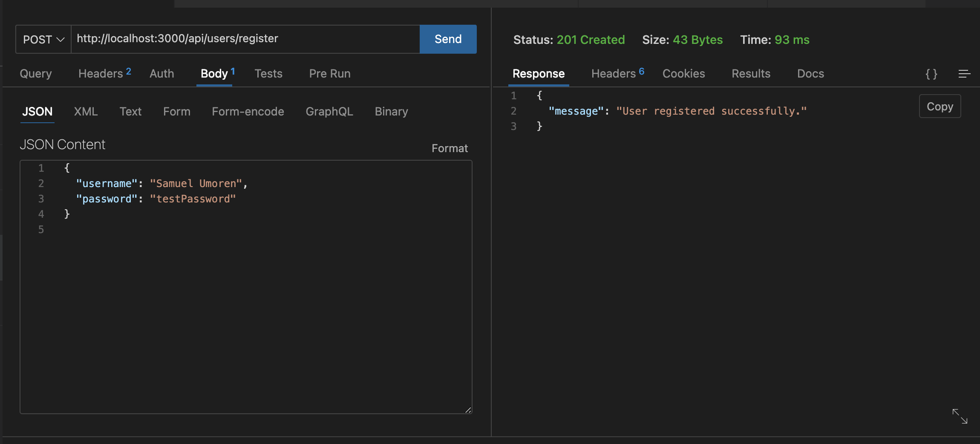Switch to the Query tab

[36, 74]
